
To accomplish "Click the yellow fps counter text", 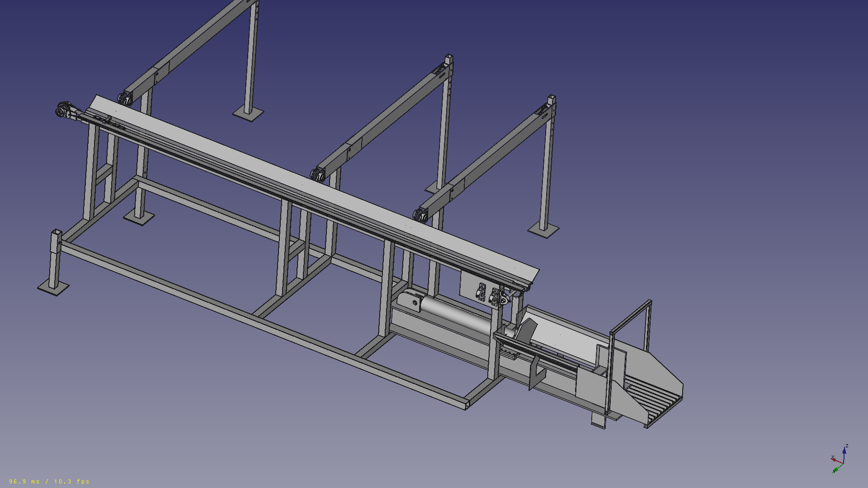I will 49,482.
